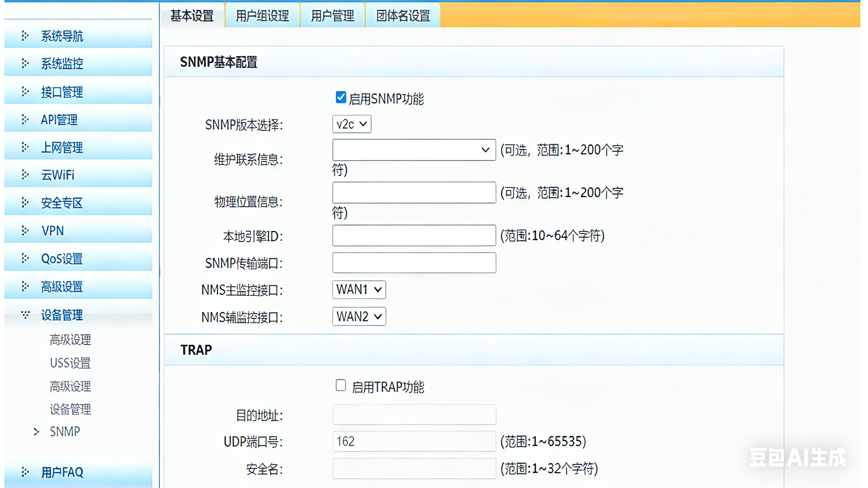Open the USS设置 submenu link
This screenshot has height=488, width=868.
[70, 363]
